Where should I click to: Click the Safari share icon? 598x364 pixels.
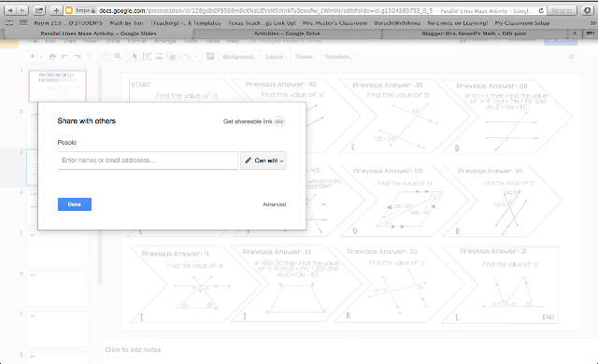pos(39,10)
